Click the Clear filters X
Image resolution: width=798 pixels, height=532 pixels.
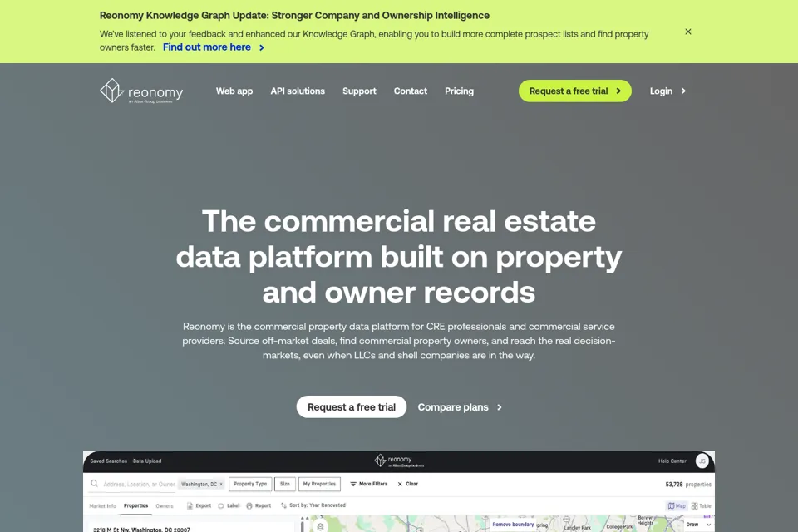(x=400, y=484)
